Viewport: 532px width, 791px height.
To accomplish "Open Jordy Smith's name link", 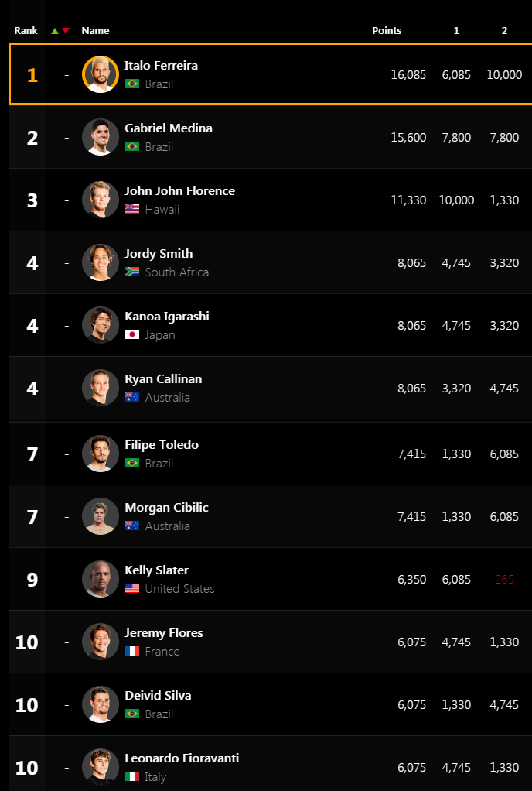I will point(159,254).
